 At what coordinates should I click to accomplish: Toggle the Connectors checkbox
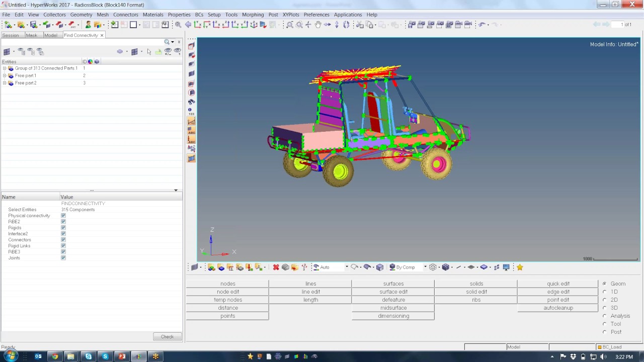click(63, 240)
